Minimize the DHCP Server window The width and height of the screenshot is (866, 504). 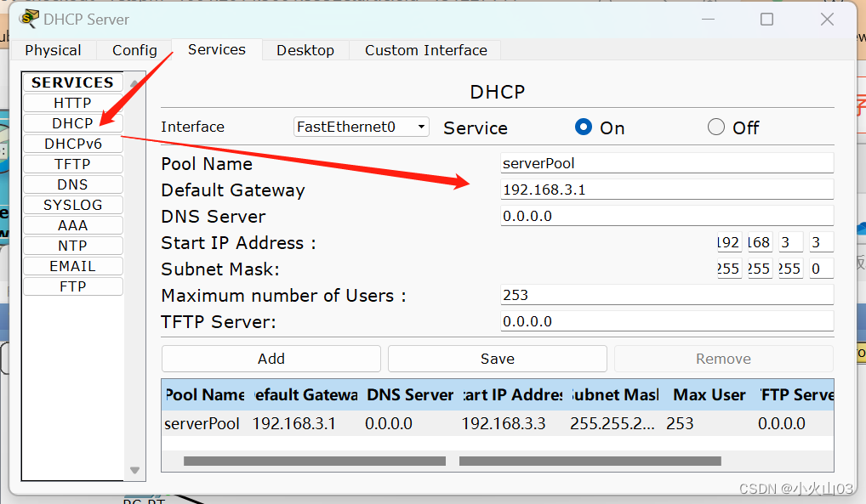(708, 20)
